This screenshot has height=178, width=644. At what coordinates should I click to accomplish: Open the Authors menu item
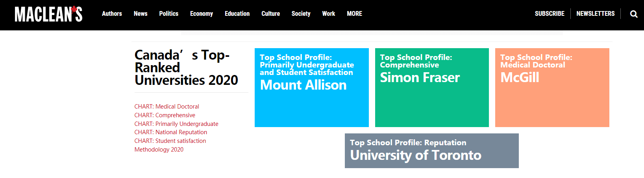(x=112, y=13)
